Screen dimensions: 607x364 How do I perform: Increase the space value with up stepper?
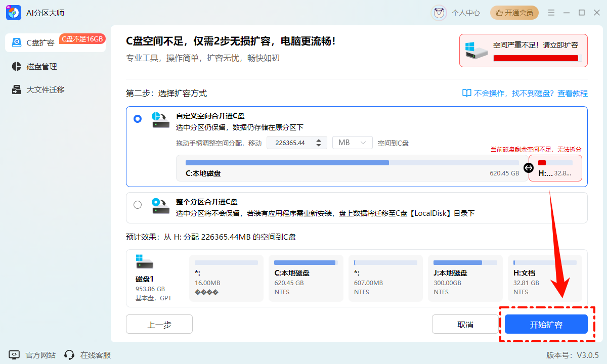coord(318,140)
